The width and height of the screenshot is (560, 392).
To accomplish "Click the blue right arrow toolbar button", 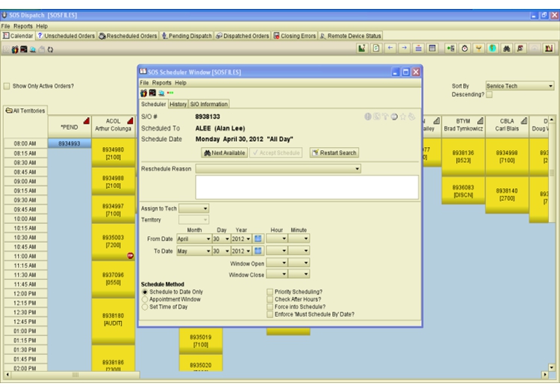I will (404, 49).
